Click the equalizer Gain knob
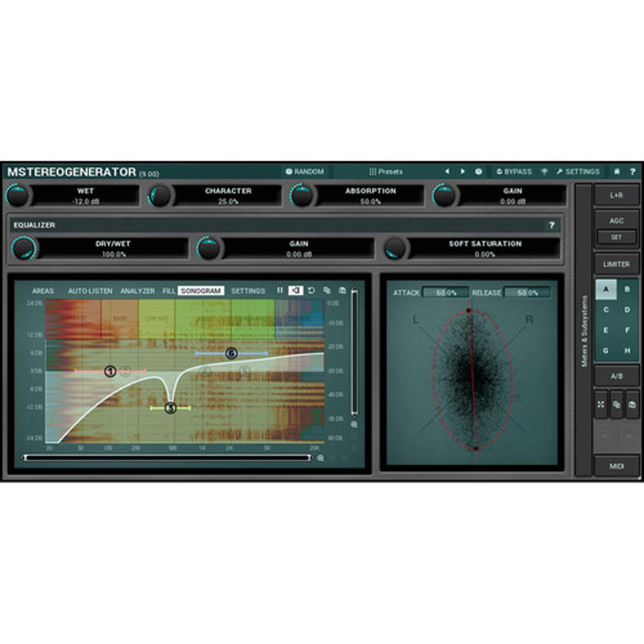The image size is (644, 644). coord(209,248)
